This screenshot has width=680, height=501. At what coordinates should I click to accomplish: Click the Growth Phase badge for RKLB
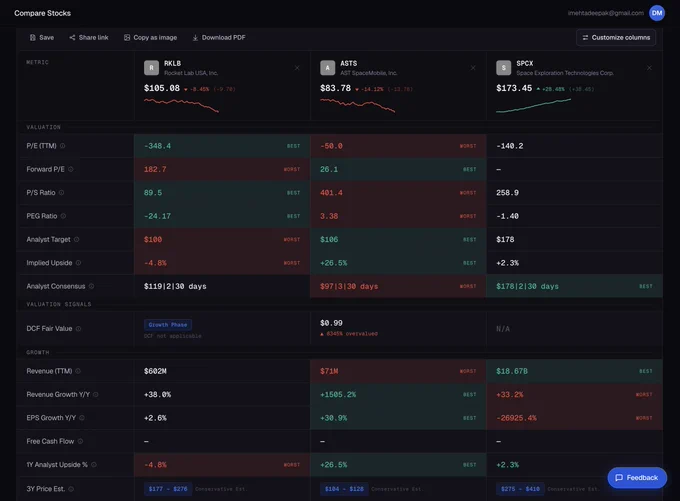tap(168, 325)
